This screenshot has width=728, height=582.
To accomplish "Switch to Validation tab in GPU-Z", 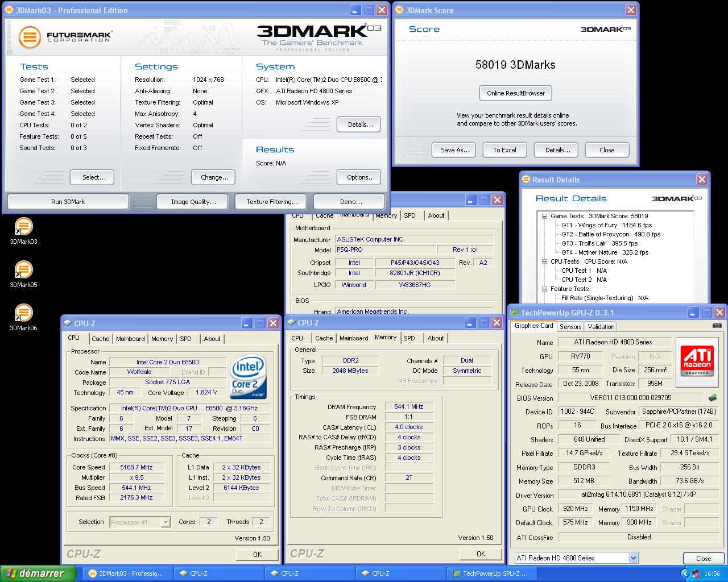I will [601, 326].
